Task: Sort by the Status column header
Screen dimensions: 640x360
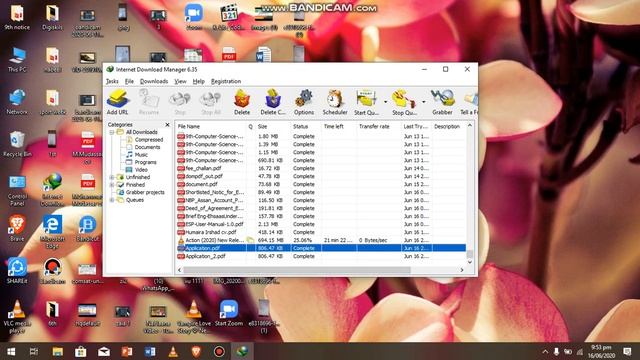Action: tap(305, 127)
